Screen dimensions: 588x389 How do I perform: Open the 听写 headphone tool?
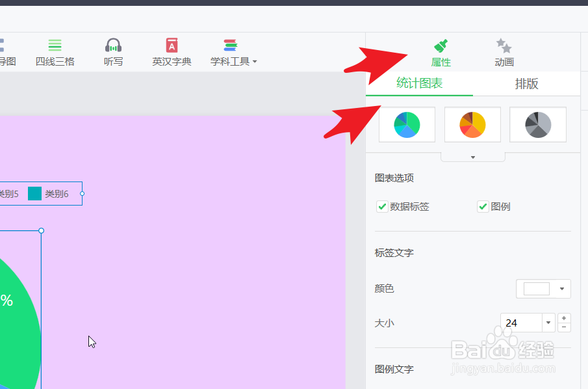113,53
